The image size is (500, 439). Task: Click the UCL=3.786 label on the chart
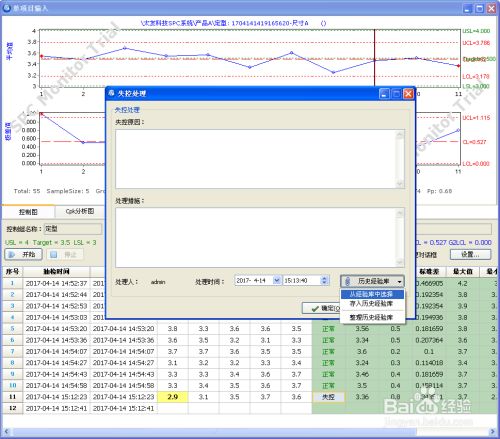coord(476,43)
